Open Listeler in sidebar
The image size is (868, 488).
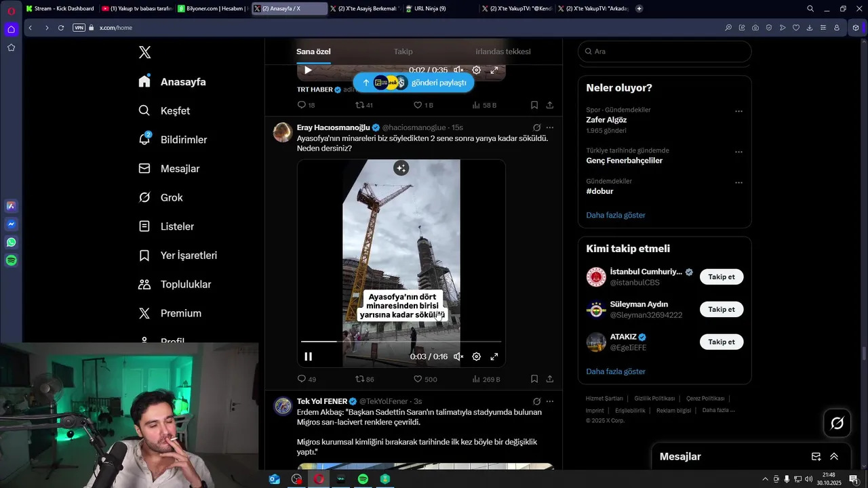tap(166, 226)
